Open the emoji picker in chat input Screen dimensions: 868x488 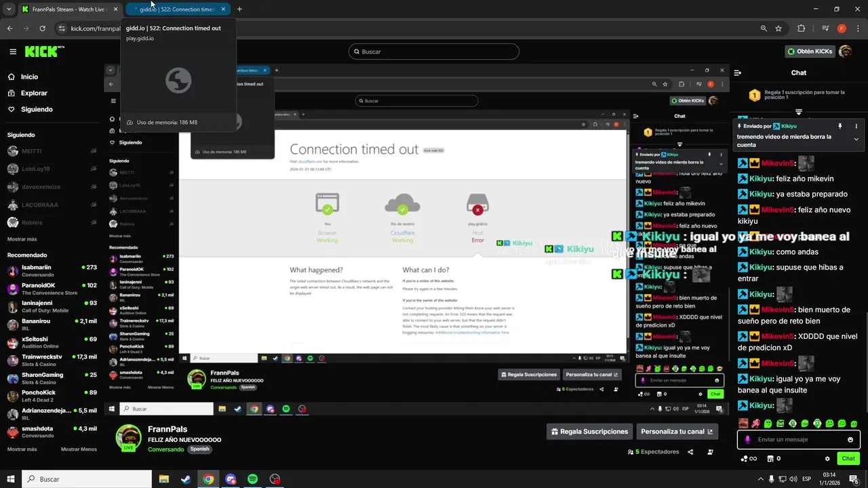(x=850, y=440)
